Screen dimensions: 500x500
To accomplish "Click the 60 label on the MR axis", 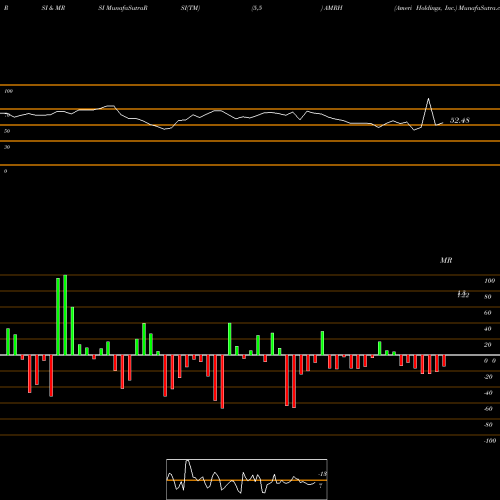I will click(488, 313).
